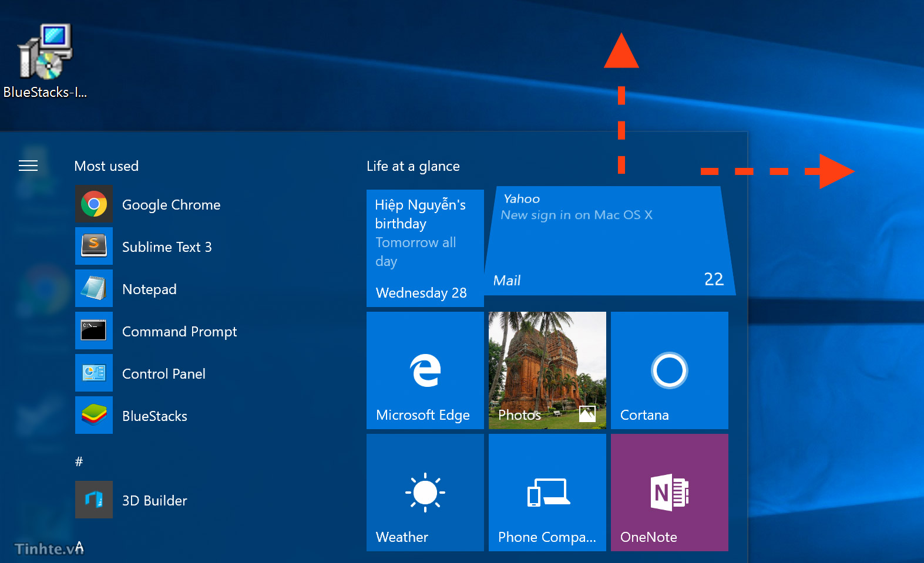Click the BlueStacks label in list
The height and width of the screenshot is (563, 924).
(154, 416)
